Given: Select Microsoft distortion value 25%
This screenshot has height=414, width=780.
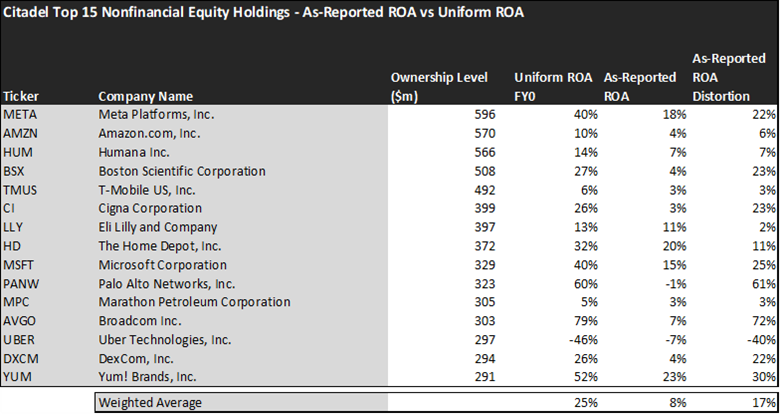Looking at the screenshot, I should click(762, 265).
